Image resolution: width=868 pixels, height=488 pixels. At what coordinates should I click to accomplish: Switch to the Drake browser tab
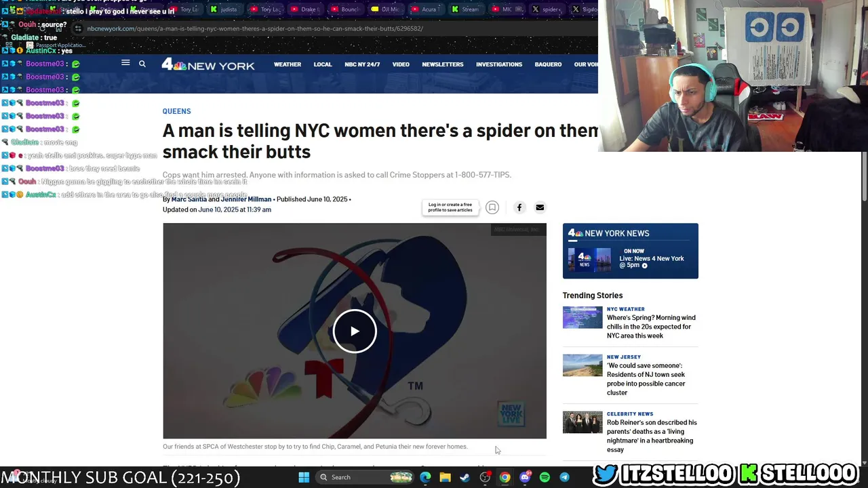307,9
